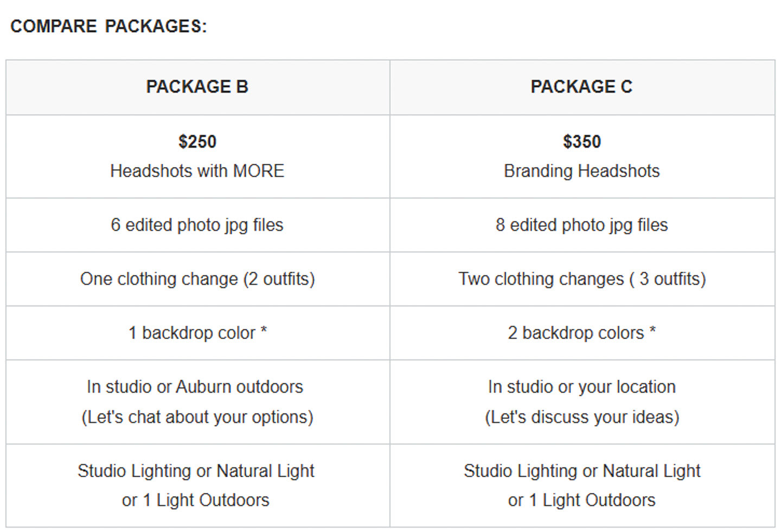Click the COMPARE PACKAGES heading
Image resolution: width=781 pixels, height=532 pixels.
pyautogui.click(x=108, y=26)
